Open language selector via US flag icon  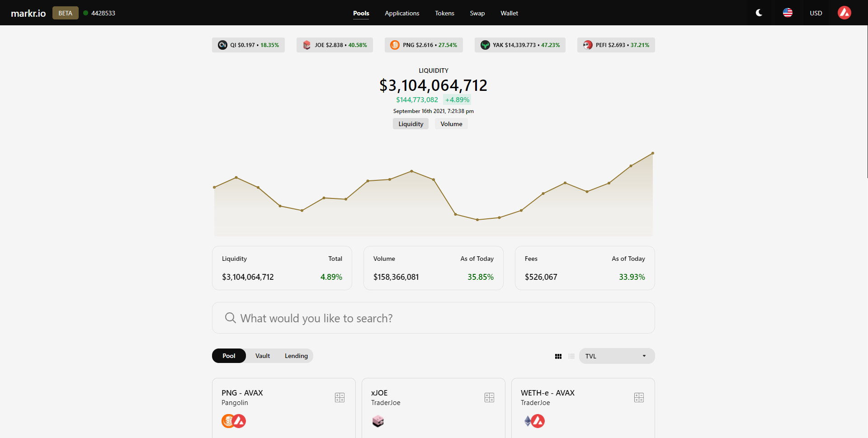click(x=788, y=13)
